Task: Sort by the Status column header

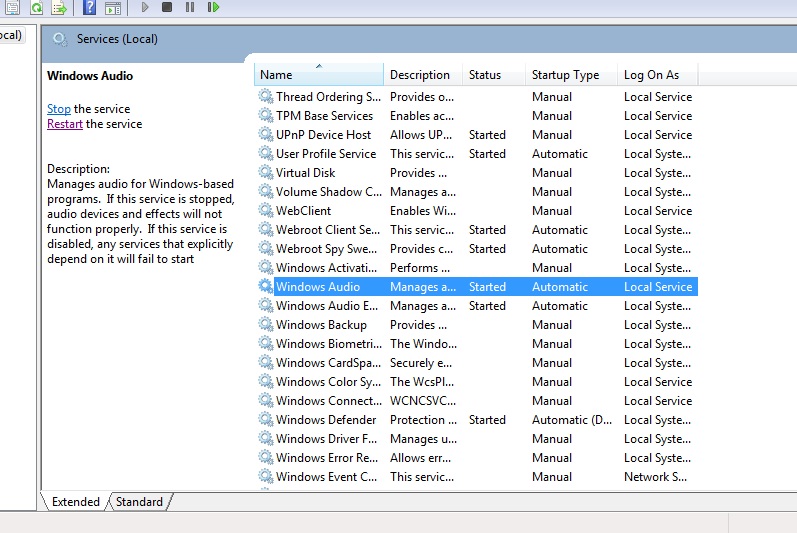Action: coord(494,75)
